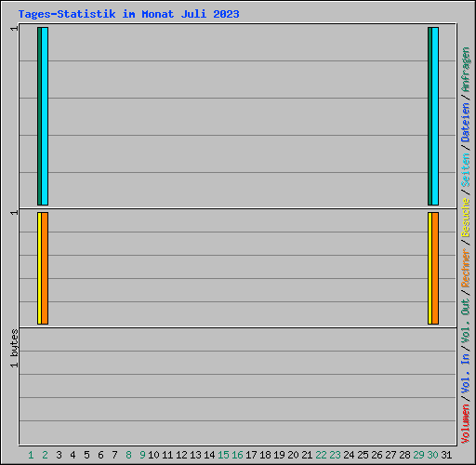Click day 31 on the x-axis
476x465 pixels.
446,455
